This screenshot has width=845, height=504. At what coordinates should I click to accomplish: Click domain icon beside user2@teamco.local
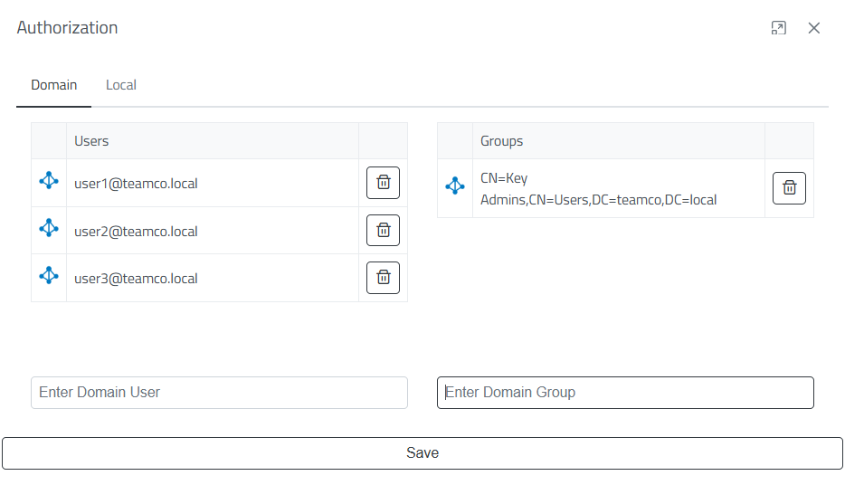click(49, 230)
